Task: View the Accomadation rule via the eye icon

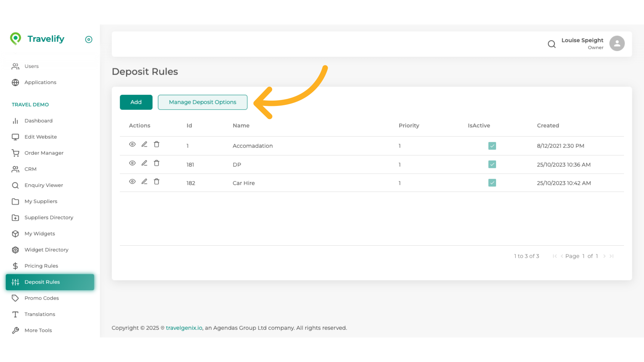Action: [132, 144]
